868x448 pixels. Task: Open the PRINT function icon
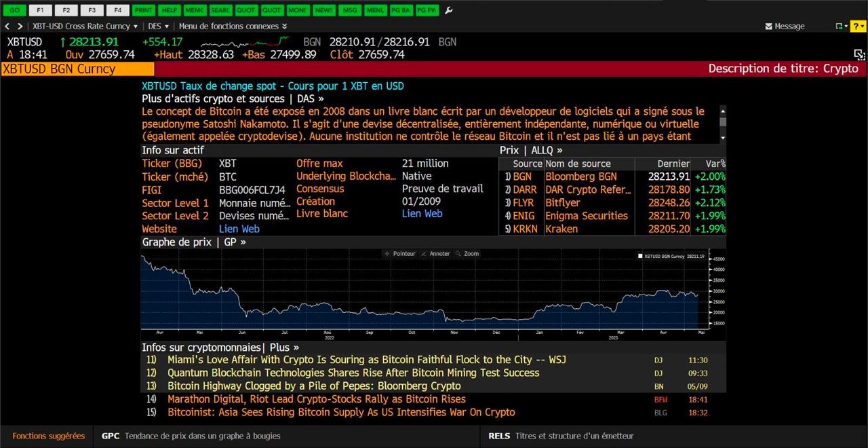click(x=143, y=10)
